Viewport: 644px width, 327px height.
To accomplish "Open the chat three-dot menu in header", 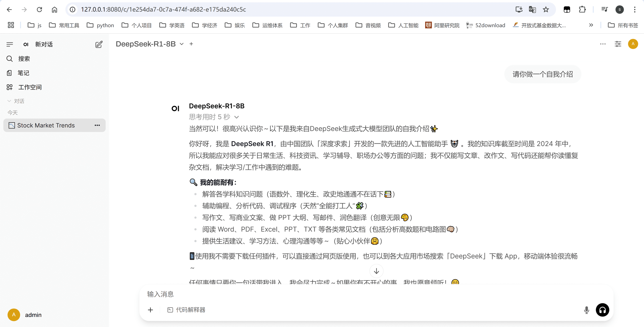I will [603, 44].
